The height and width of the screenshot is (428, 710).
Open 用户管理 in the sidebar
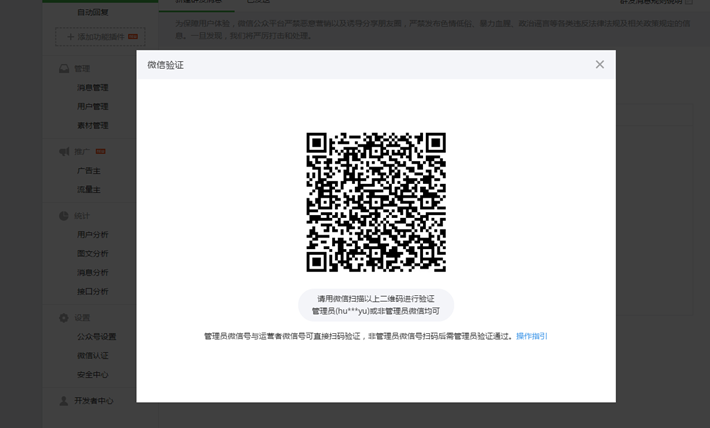point(93,106)
